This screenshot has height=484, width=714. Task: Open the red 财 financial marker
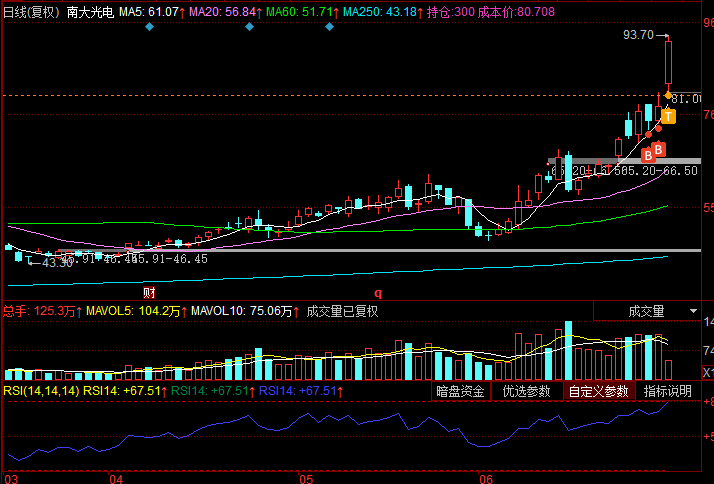149,292
